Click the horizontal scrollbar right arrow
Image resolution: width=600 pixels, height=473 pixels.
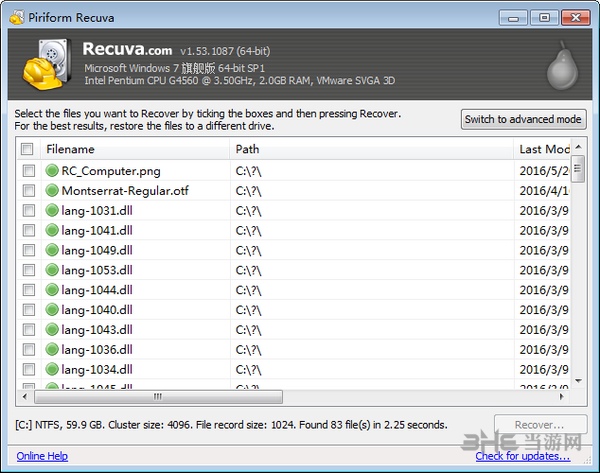click(562, 396)
